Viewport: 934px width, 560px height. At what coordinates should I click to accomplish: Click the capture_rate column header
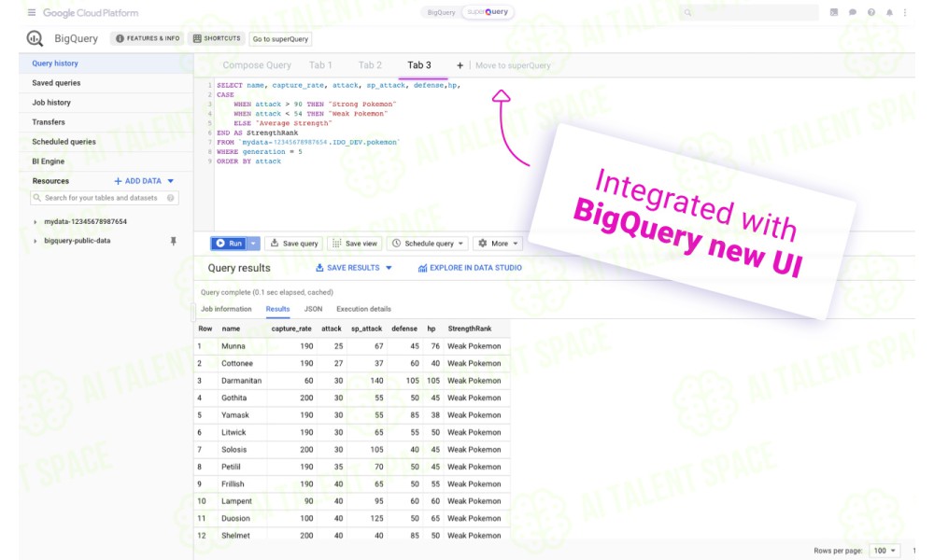pyautogui.click(x=291, y=329)
